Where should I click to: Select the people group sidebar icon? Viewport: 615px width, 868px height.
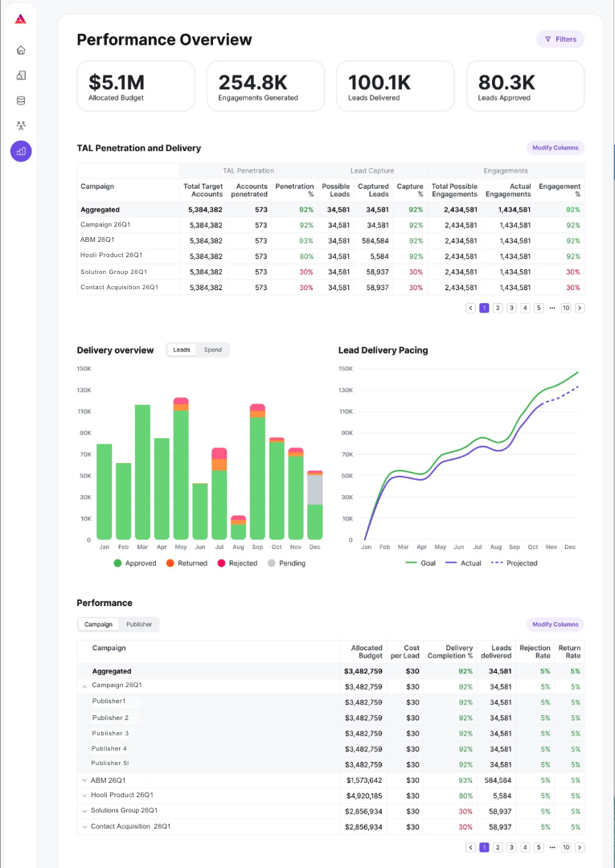coord(21,125)
